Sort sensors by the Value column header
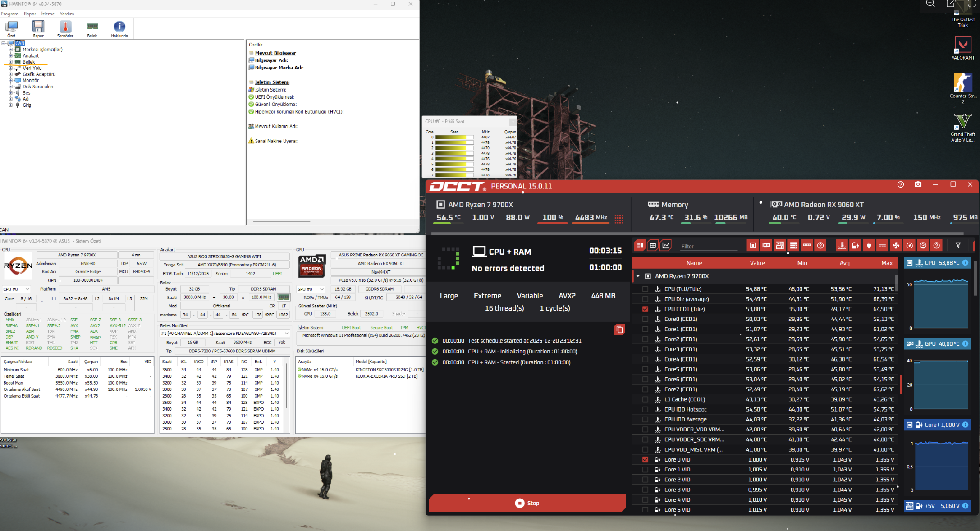This screenshot has height=531, width=980. (x=757, y=263)
